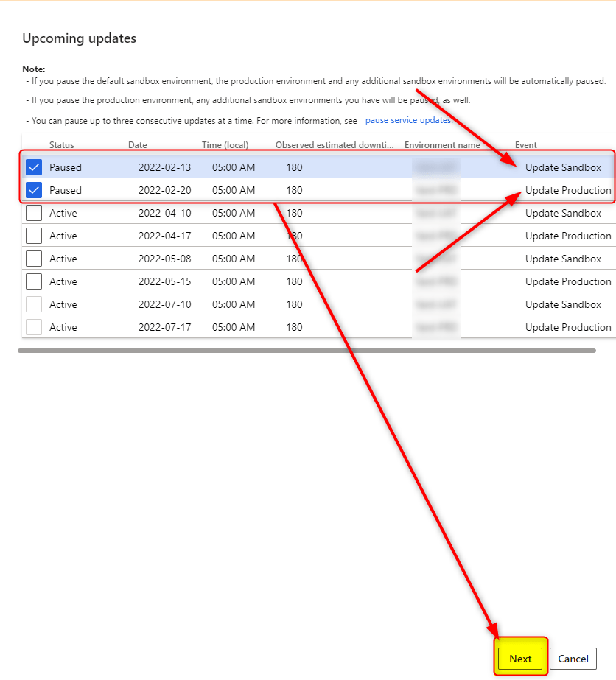The width and height of the screenshot is (616, 680).
Task: Check the 2022-07-10 update checkbox
Action: click(x=34, y=304)
